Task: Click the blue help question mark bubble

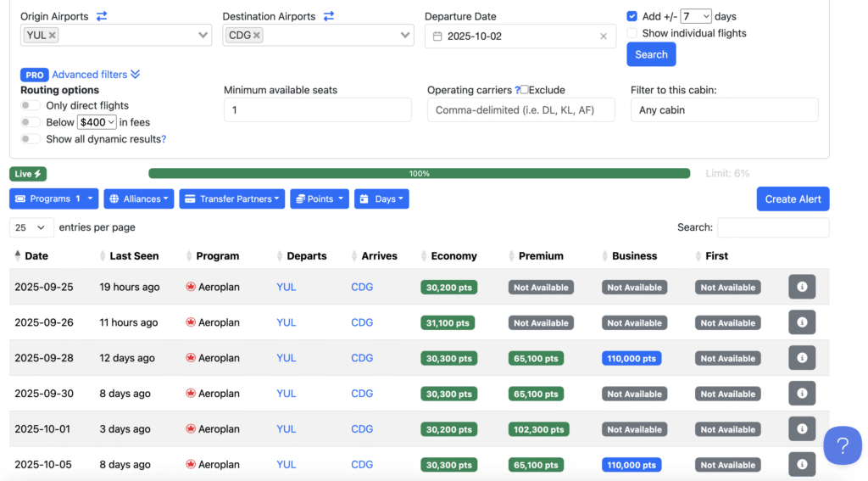Action: (843, 446)
